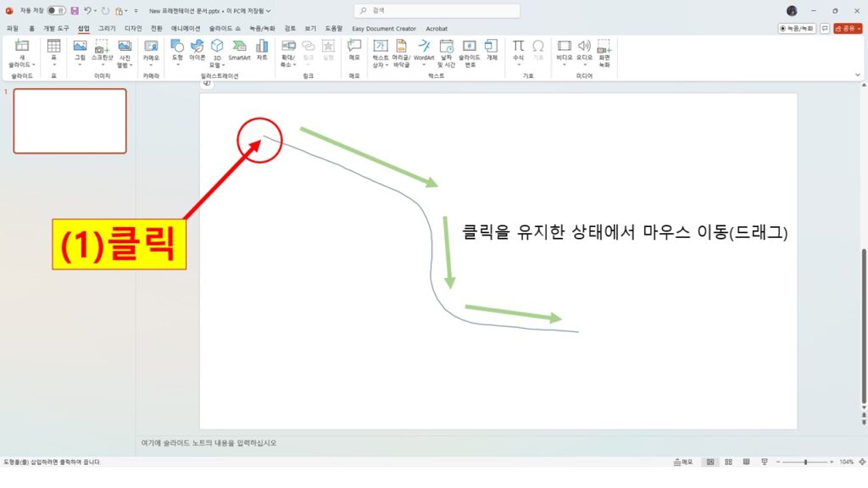Click the New Slide (새 슬라이드) icon

(x=22, y=46)
